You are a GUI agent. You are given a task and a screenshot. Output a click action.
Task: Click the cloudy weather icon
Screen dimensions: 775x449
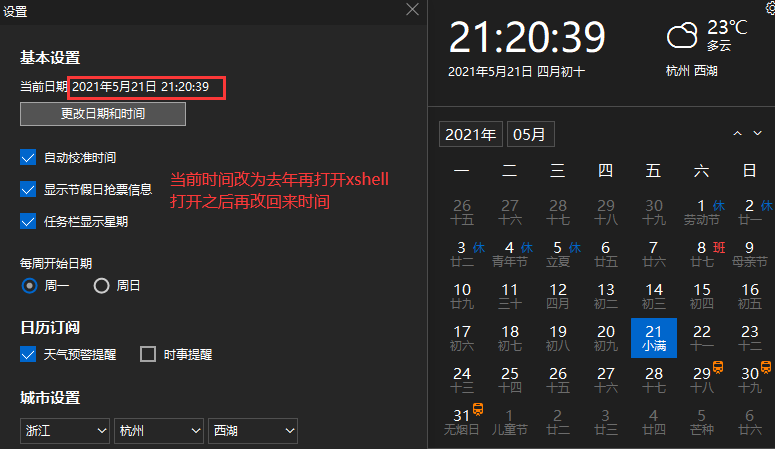pyautogui.click(x=682, y=35)
